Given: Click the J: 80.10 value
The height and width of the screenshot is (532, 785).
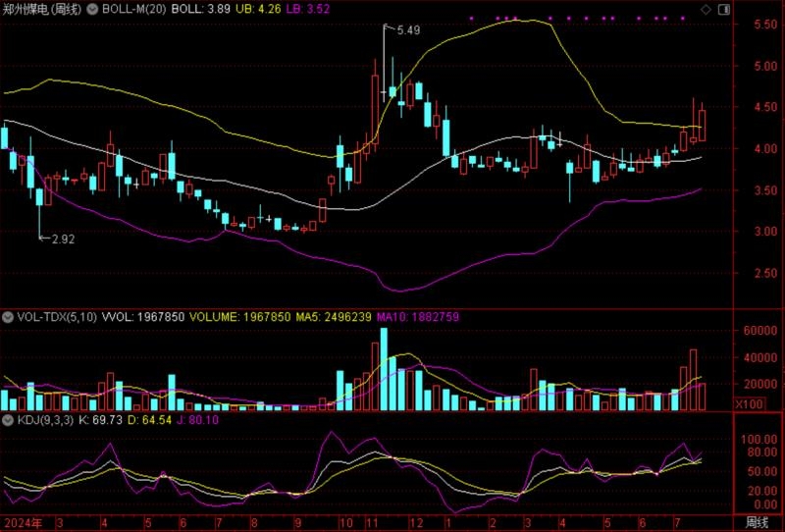Looking at the screenshot, I should point(198,420).
